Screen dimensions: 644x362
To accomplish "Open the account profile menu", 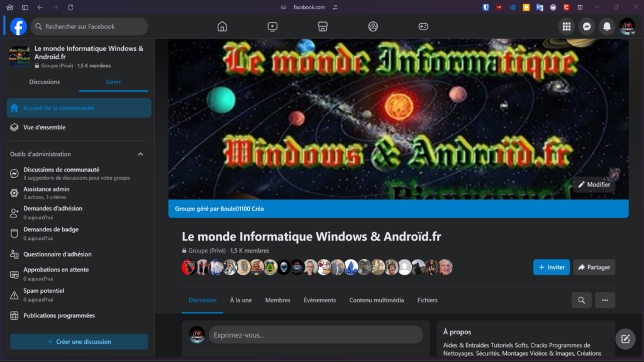I will (x=627, y=26).
